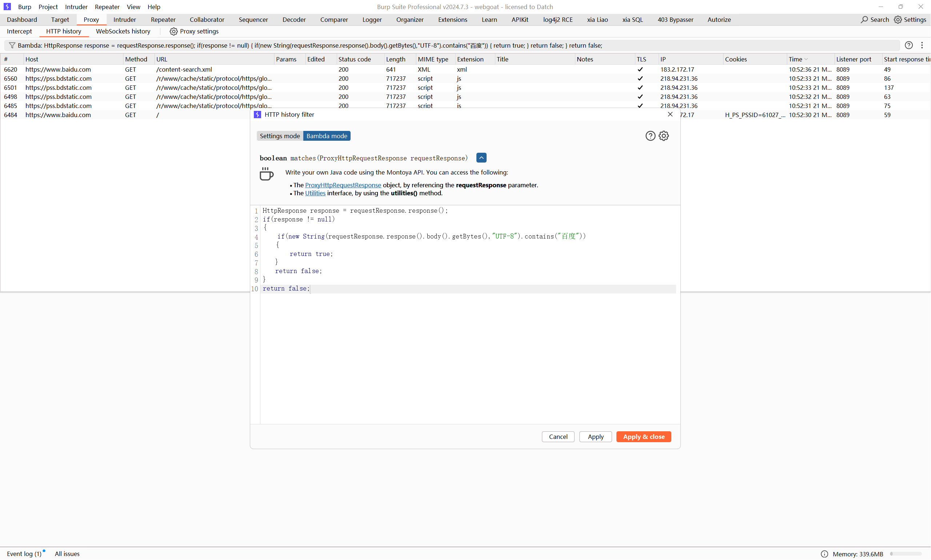
Task: Switch to the Intercept sub-tab
Action: click(19, 31)
